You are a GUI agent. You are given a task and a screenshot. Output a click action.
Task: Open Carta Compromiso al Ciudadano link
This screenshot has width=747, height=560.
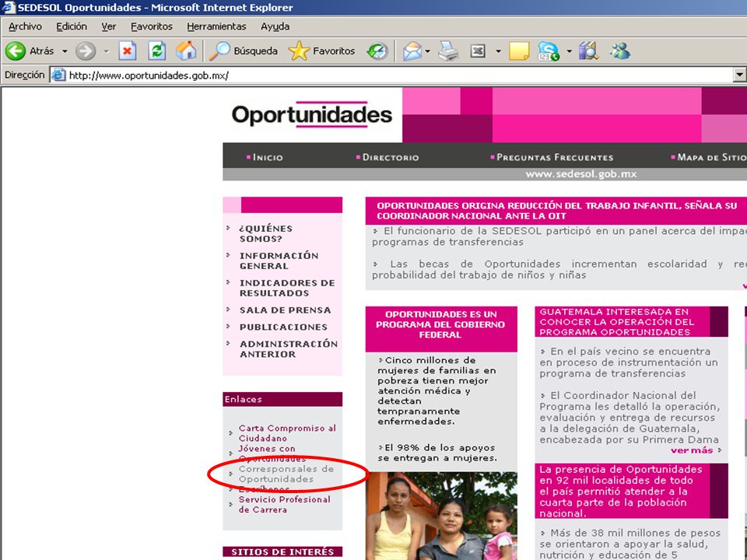(x=287, y=433)
